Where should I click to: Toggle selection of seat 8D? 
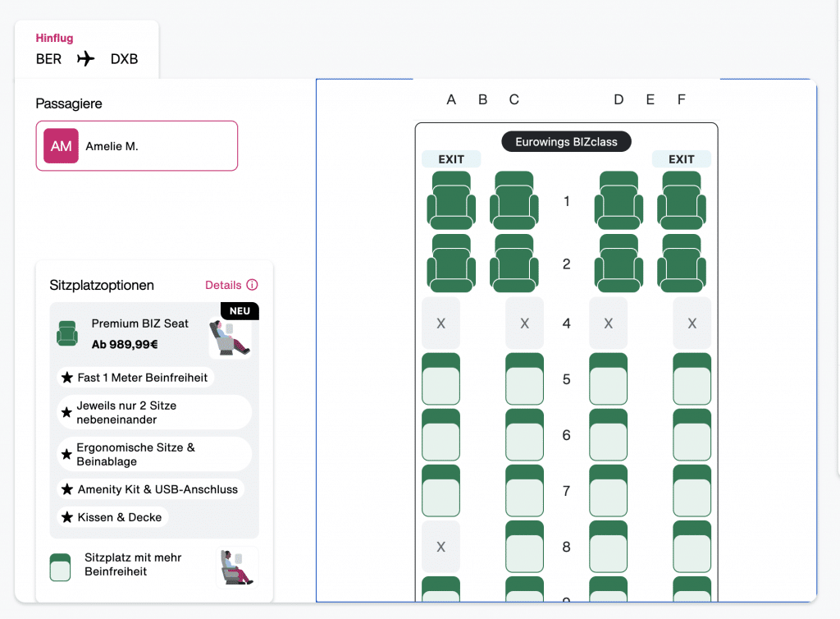(608, 547)
